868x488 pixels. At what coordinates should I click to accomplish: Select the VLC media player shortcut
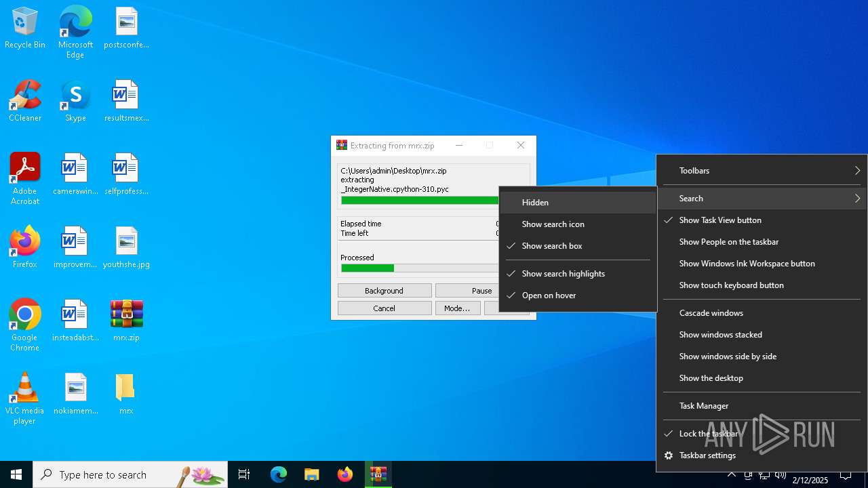(25, 399)
